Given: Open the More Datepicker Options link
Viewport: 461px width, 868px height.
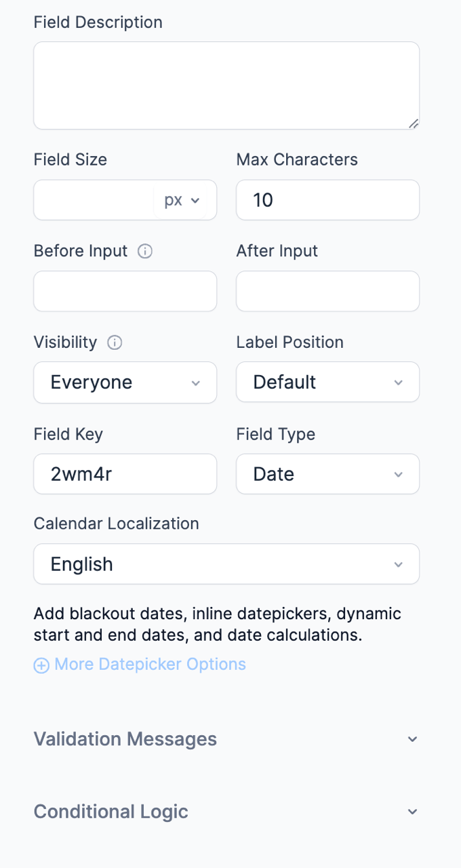Looking at the screenshot, I should 150,665.
